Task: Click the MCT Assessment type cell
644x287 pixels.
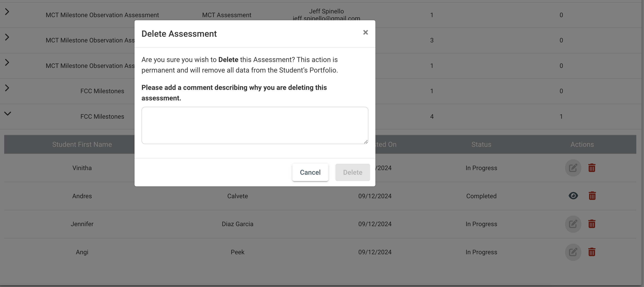Action: pos(227,15)
